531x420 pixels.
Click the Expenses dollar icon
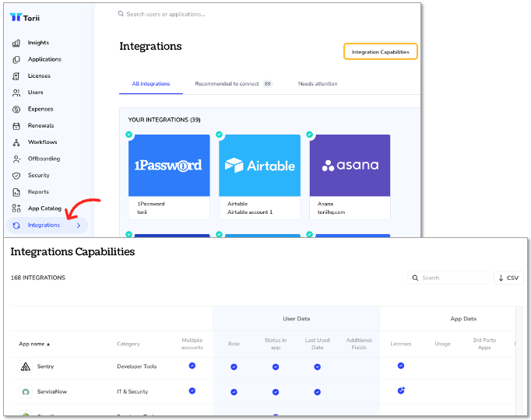[x=16, y=109]
